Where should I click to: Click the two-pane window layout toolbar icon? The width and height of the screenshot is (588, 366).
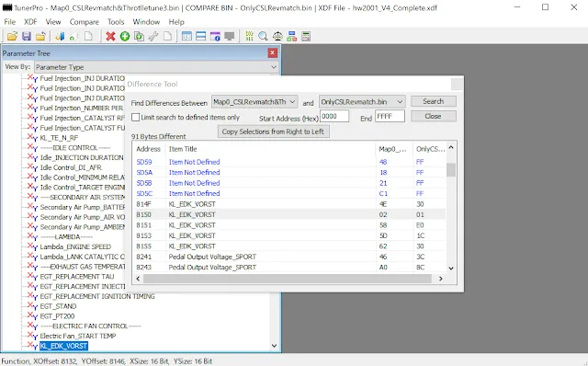(x=187, y=36)
